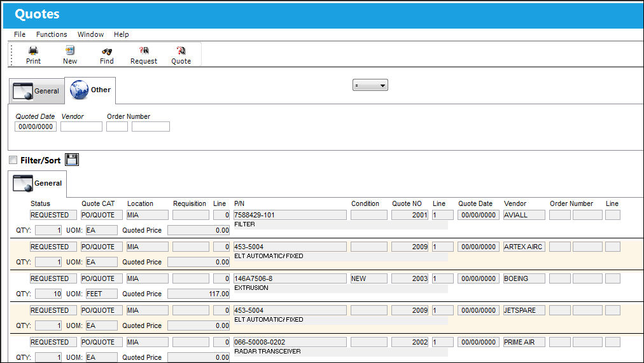This screenshot has width=644, height=363.
Task: Click the Quote CAT column header
Action: (x=98, y=203)
